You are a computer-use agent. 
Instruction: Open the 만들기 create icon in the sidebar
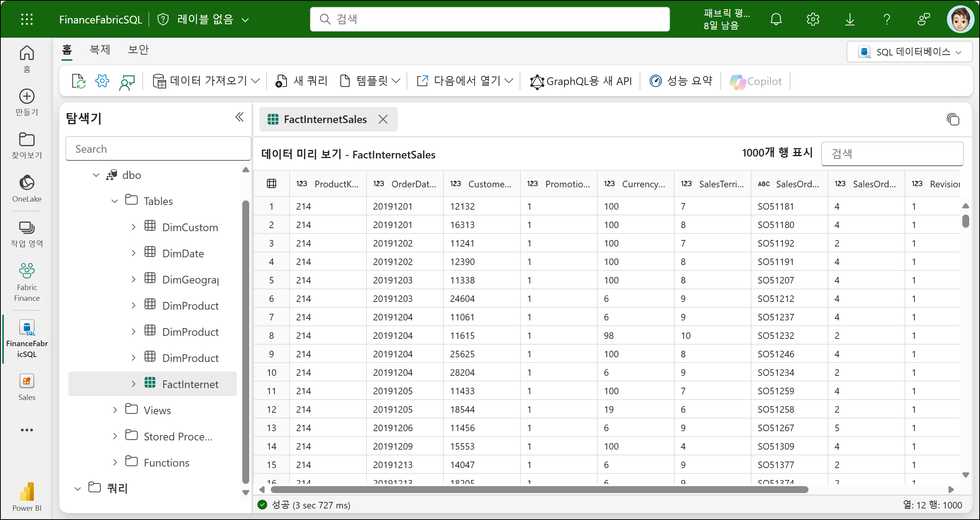(27, 102)
